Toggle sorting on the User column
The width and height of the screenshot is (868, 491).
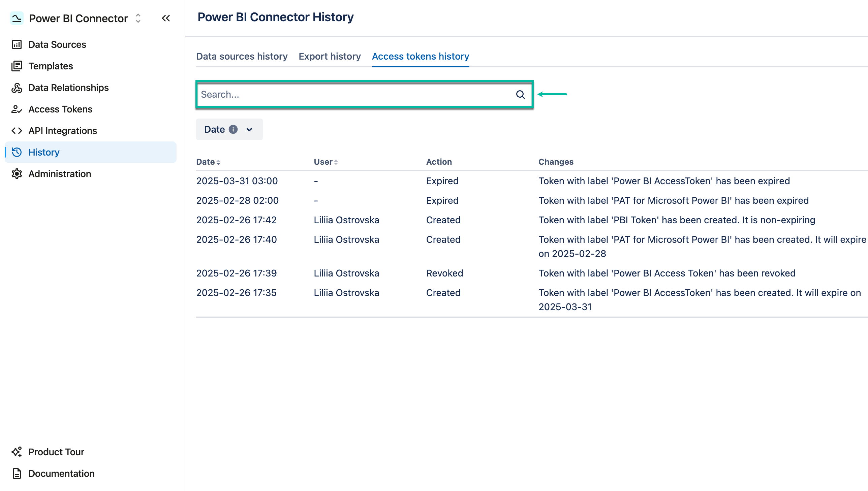click(x=336, y=162)
